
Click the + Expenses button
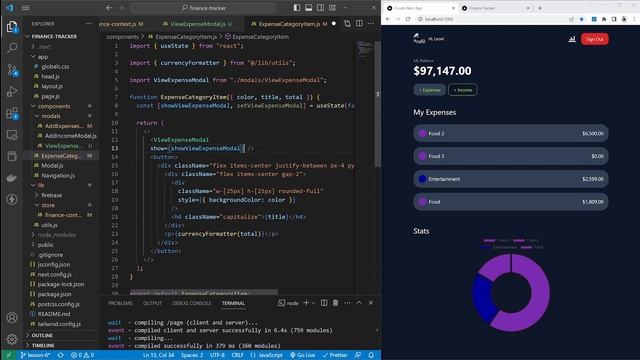[x=429, y=90]
